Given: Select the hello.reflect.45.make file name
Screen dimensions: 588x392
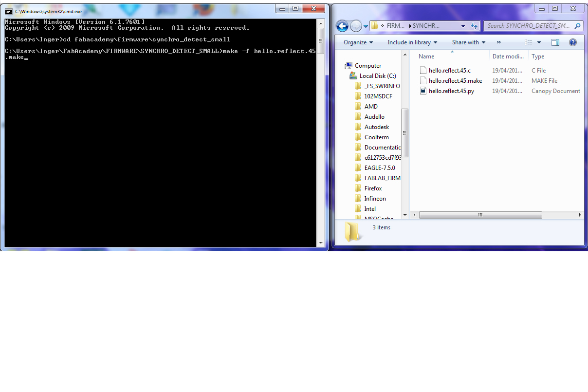Looking at the screenshot, I should tap(456, 81).
